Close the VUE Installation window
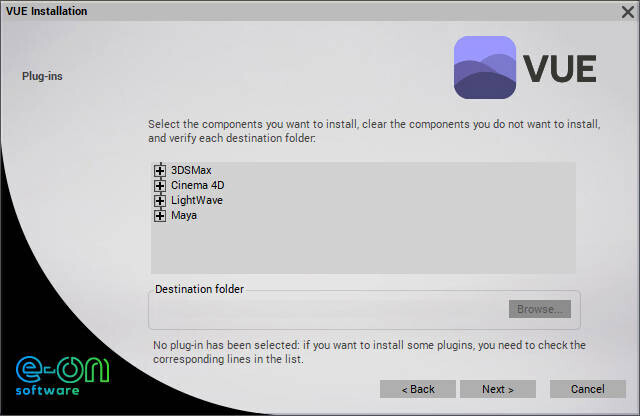Screen dimensions: 640x416 tap(626, 11)
